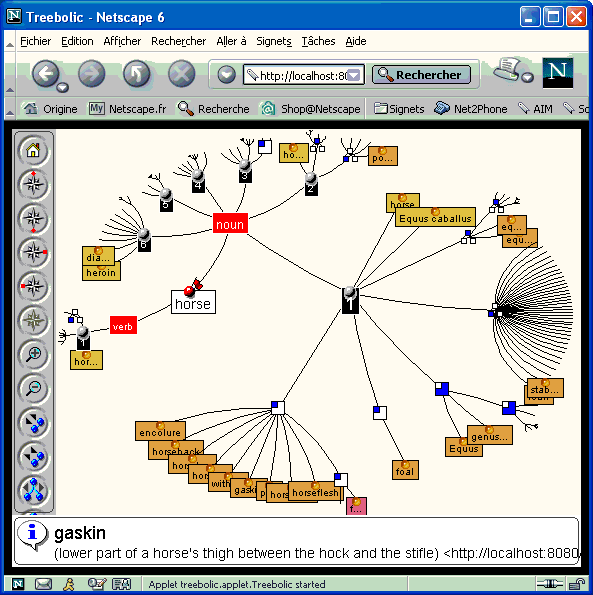Click the zoom in magnifier icon
The height and width of the screenshot is (595, 593).
33,354
